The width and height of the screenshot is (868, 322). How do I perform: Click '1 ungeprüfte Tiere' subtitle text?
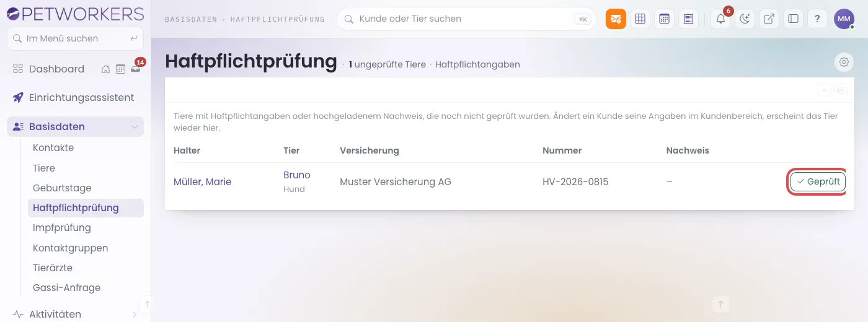pos(387,64)
